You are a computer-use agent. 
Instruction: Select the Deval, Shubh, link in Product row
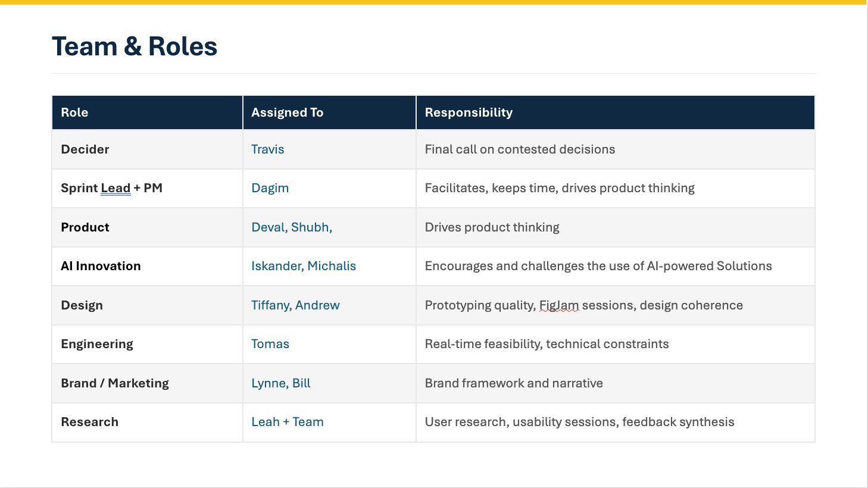292,227
